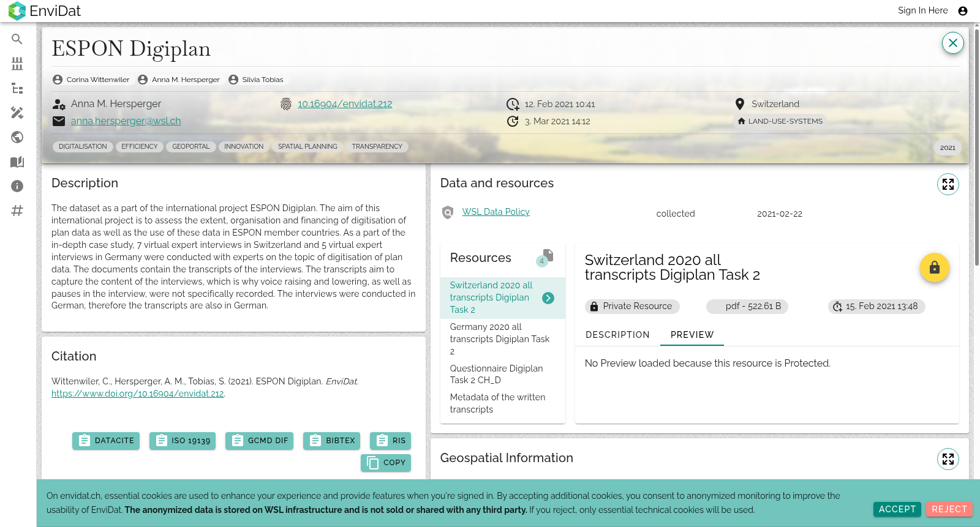Click the LAND-USE-SYSTEMS organization chip
980x527 pixels.
(780, 121)
